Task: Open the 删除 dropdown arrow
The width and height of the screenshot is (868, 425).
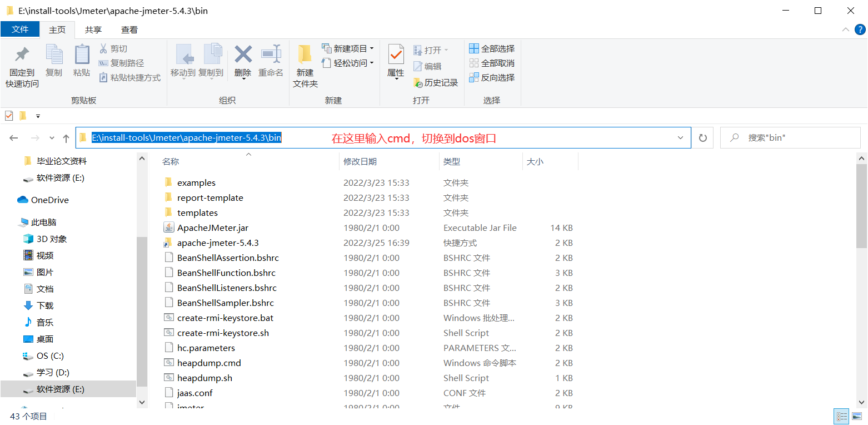Action: pyautogui.click(x=243, y=78)
